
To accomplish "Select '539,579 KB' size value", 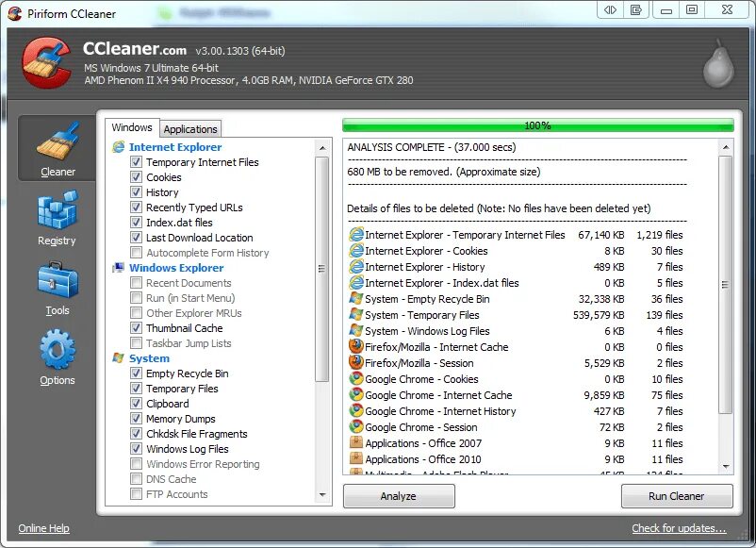I will [599, 315].
